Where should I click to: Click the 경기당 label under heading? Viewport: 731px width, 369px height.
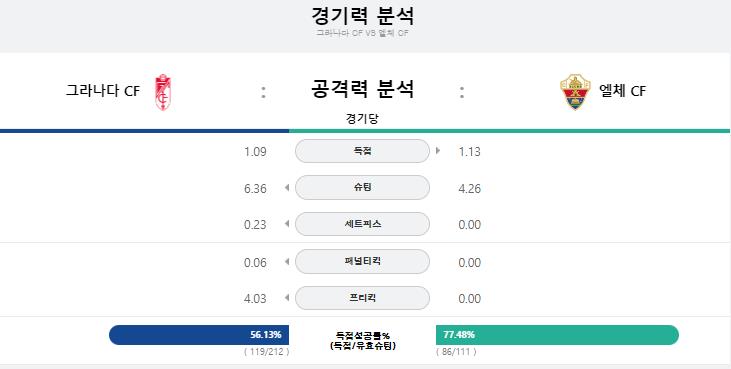362,118
